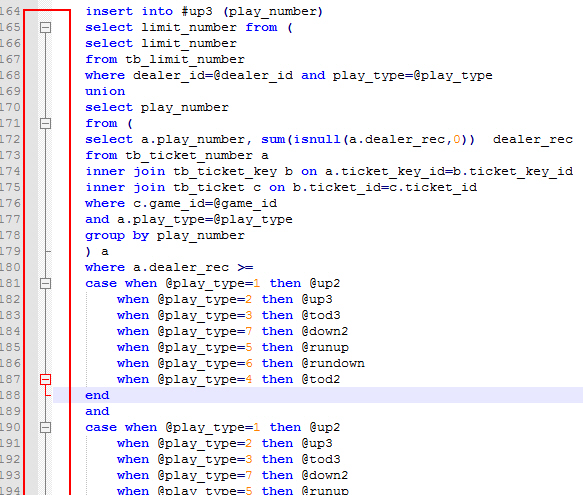Collapse the fold at line 165
Image resolution: width=583 pixels, height=495 pixels.
pyautogui.click(x=45, y=27)
